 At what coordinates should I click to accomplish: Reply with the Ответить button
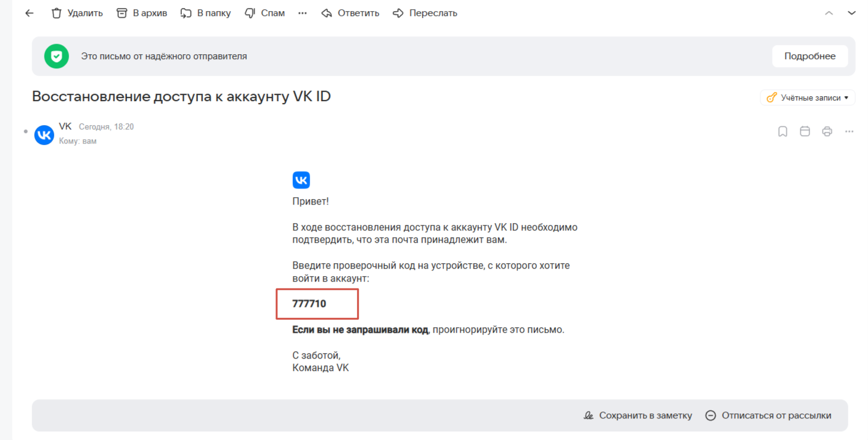point(350,13)
